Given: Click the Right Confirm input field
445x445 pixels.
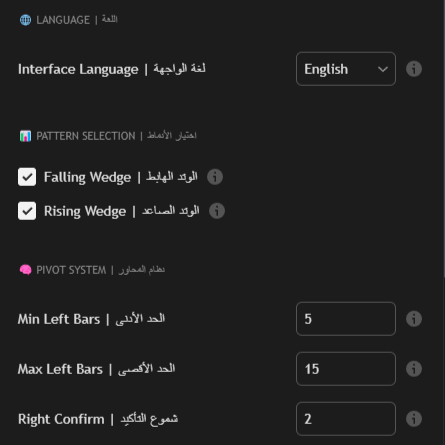Looking at the screenshot, I should click(x=346, y=419).
